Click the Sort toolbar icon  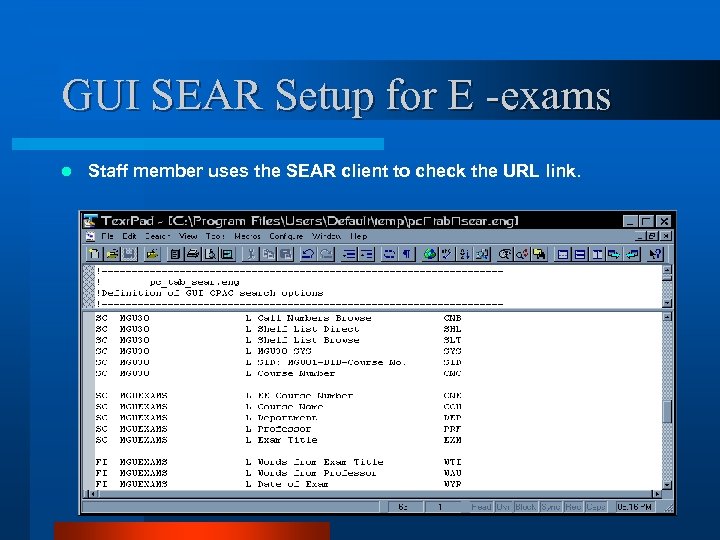[464, 254]
